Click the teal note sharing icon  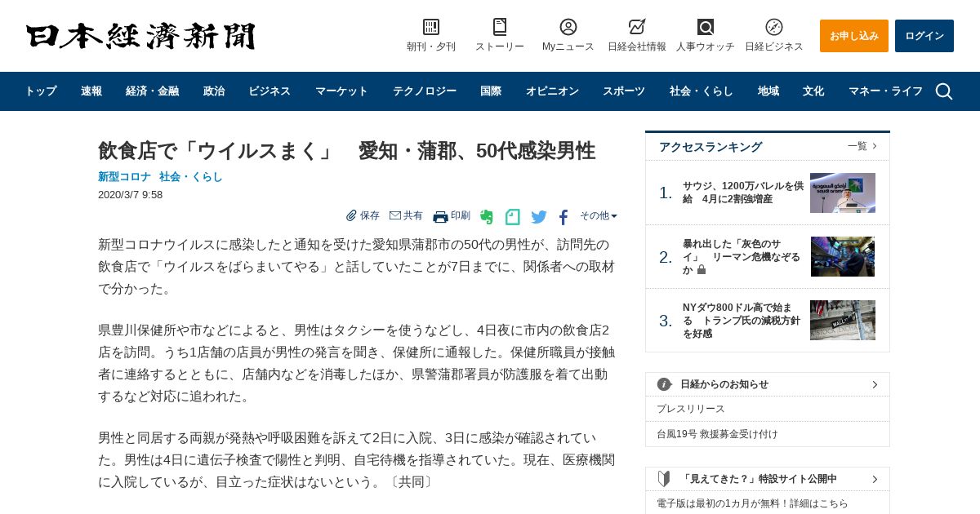[512, 217]
